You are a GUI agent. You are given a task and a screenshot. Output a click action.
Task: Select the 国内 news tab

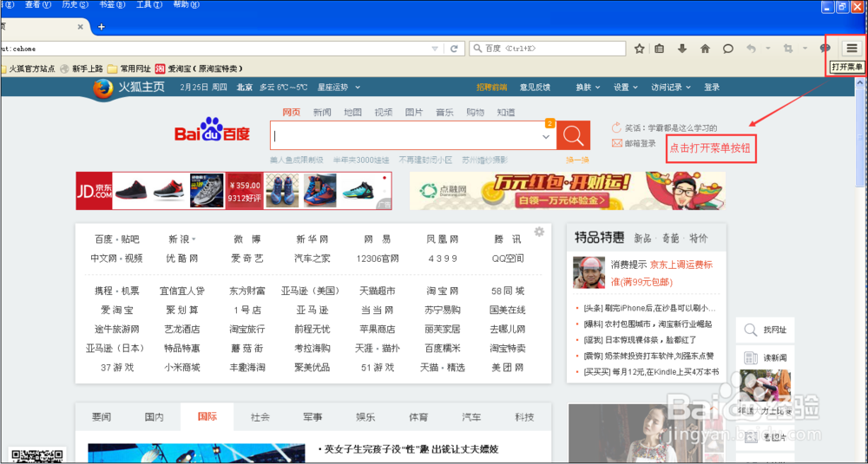click(154, 417)
